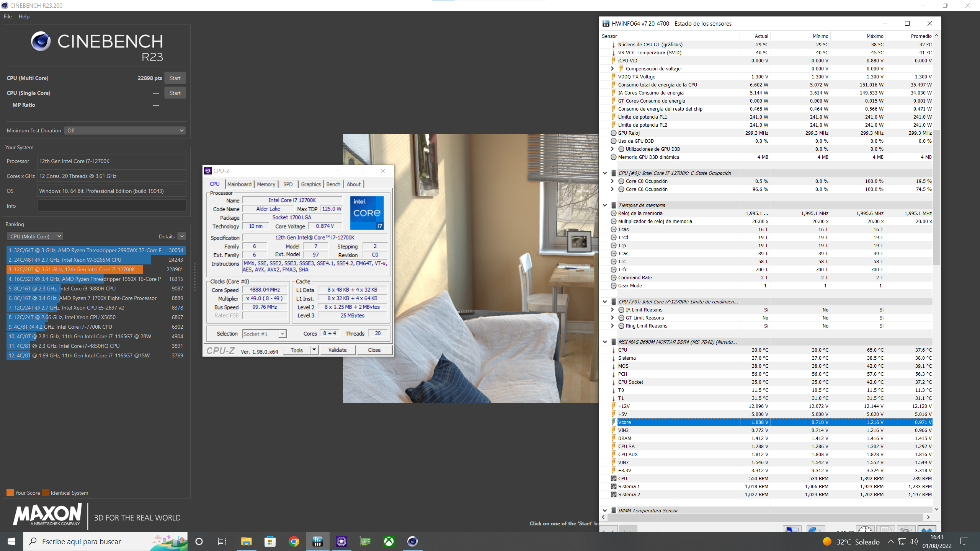This screenshot has width=980, height=551.
Task: Open the Socket #1 selection combo in CPU-Z
Action: point(265,334)
